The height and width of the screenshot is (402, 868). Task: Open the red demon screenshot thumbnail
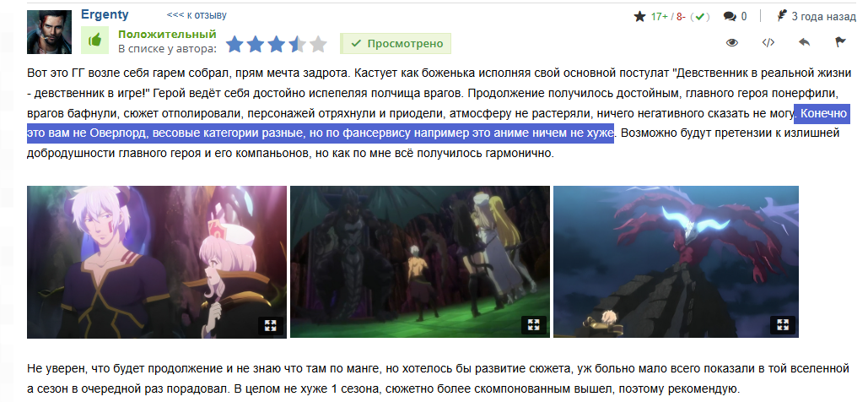(676, 262)
